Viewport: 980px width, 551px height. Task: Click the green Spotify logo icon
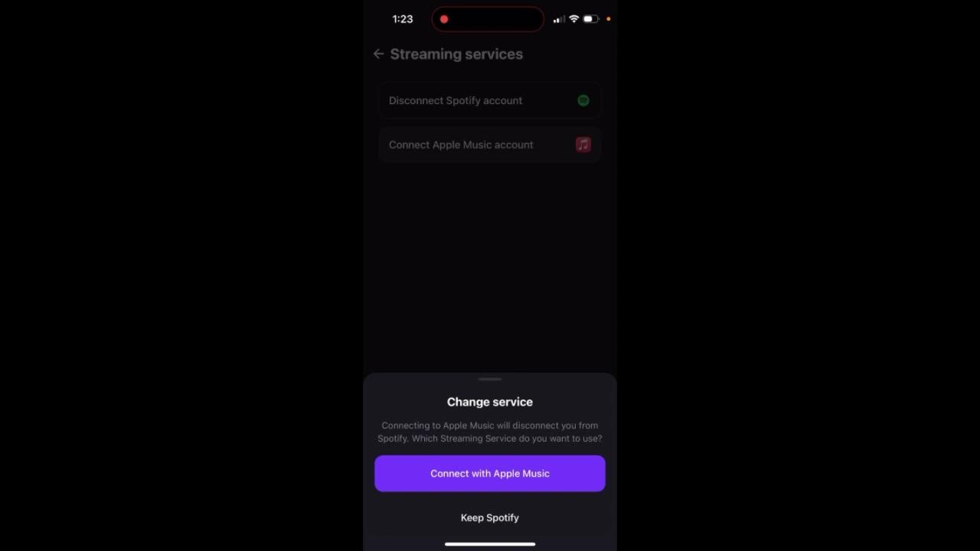click(583, 100)
